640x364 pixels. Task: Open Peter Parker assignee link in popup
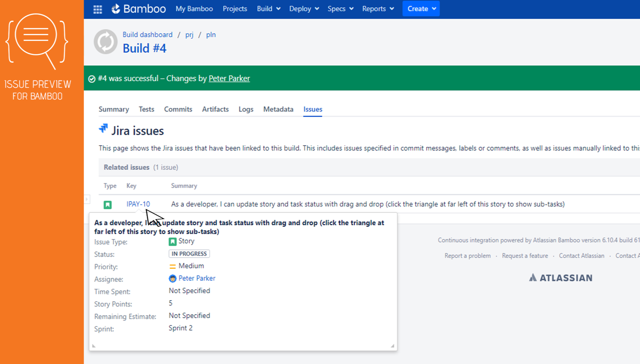pyautogui.click(x=197, y=278)
